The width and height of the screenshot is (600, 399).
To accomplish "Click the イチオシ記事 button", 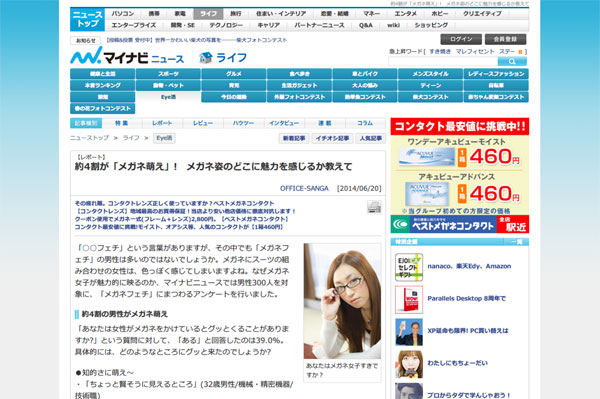I will pyautogui.click(x=332, y=138).
